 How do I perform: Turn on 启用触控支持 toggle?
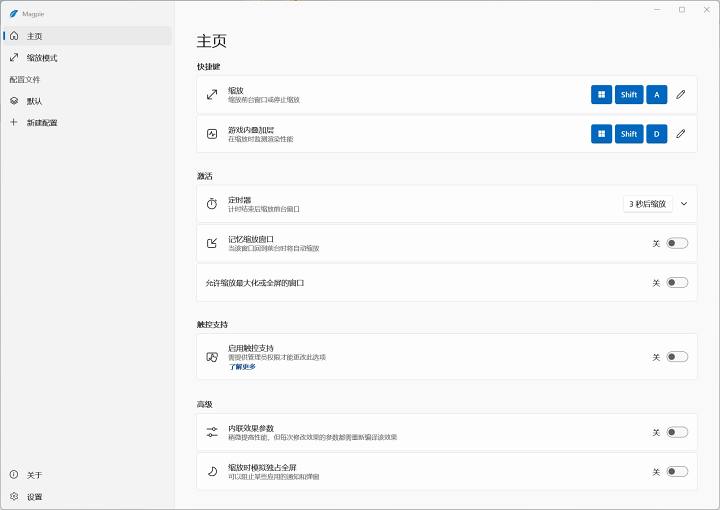click(677, 357)
